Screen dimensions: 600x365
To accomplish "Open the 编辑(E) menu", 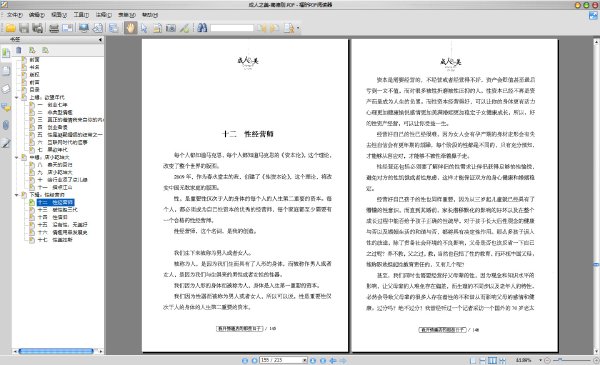I will click(x=37, y=15).
